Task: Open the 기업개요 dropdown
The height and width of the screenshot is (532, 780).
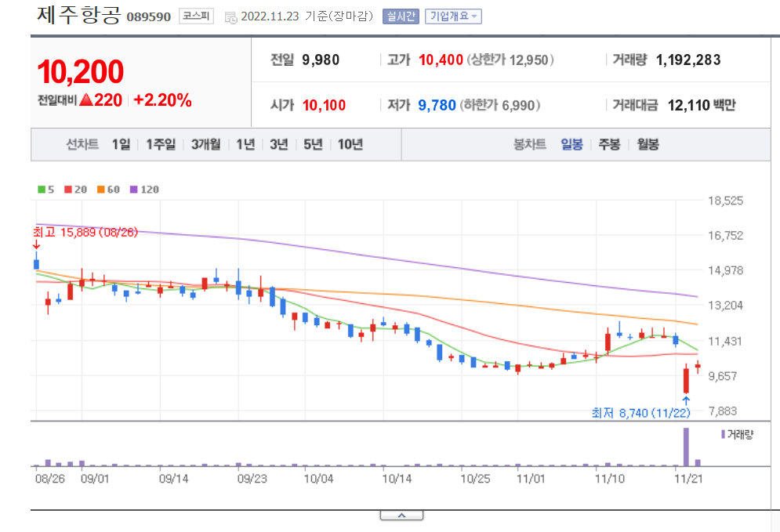Action: 453,16
